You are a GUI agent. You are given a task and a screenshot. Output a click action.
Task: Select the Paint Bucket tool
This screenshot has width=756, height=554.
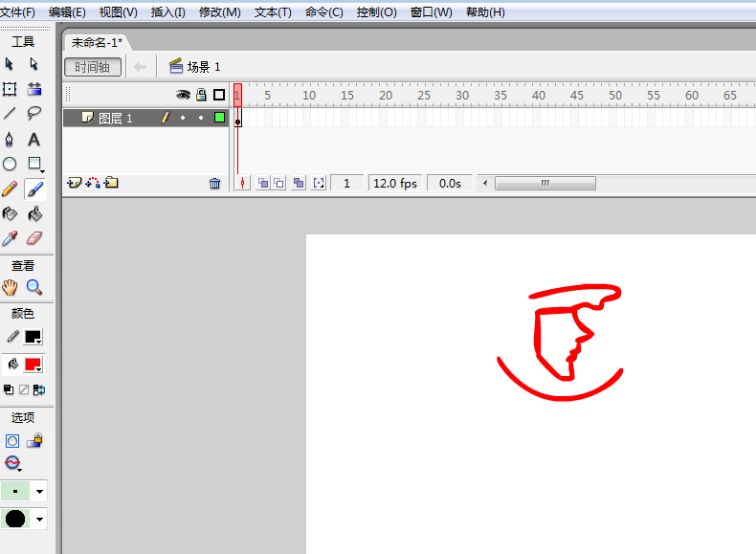[x=34, y=213]
